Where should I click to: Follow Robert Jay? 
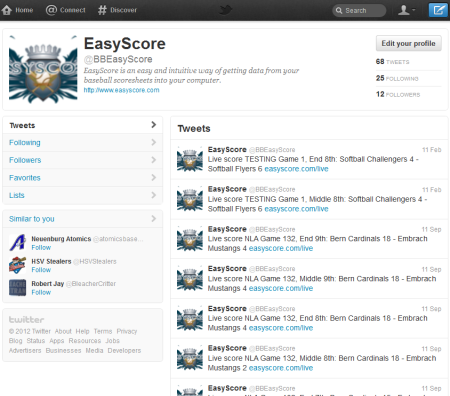(41, 292)
